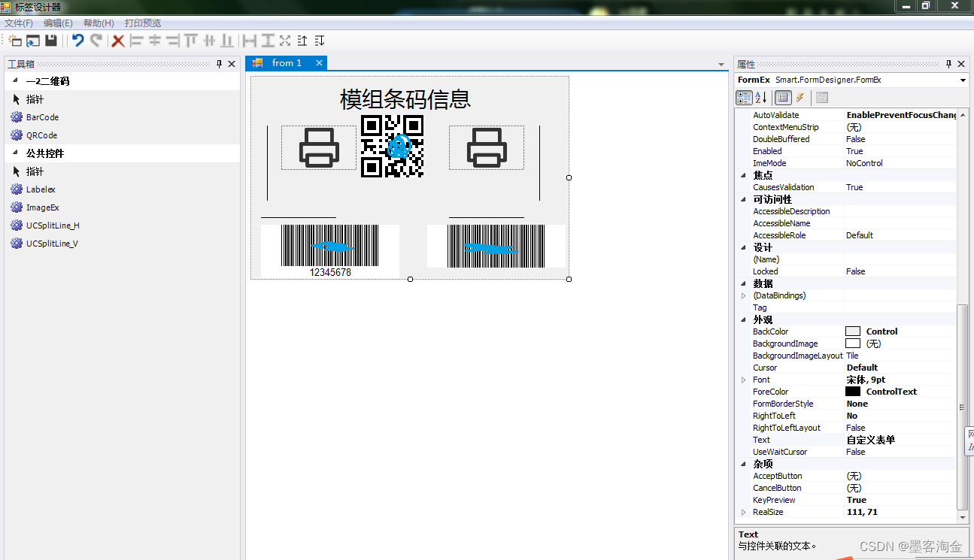Click the bring to front icon
Image resolution: width=974 pixels, height=560 pixels.
point(302,41)
